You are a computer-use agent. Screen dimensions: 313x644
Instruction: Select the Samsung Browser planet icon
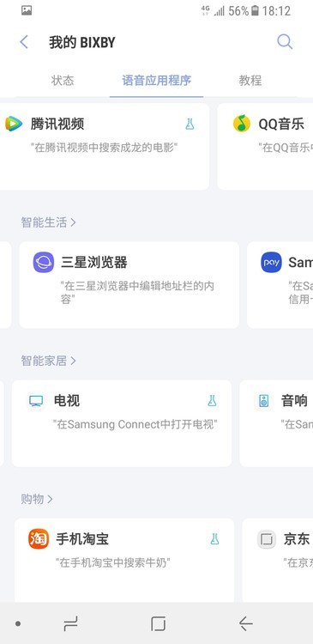(x=44, y=262)
